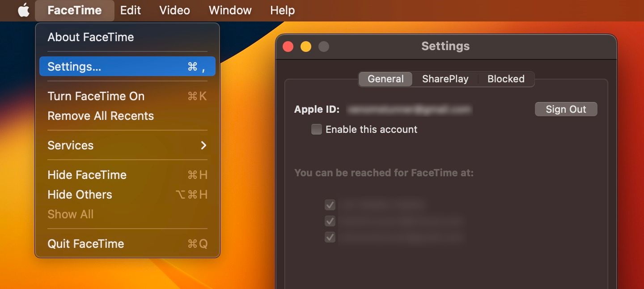This screenshot has width=644, height=289.
Task: Expand the Services submenu
Action: click(70, 145)
